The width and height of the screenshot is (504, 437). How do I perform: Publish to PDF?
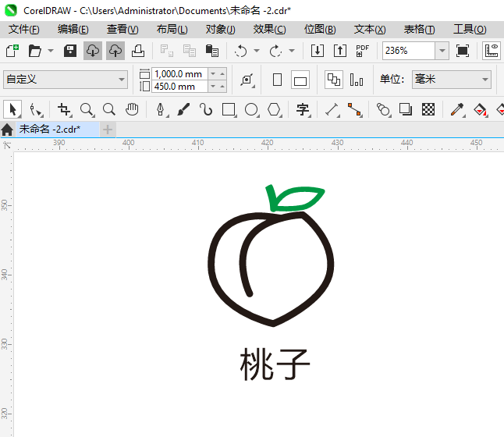point(363,51)
